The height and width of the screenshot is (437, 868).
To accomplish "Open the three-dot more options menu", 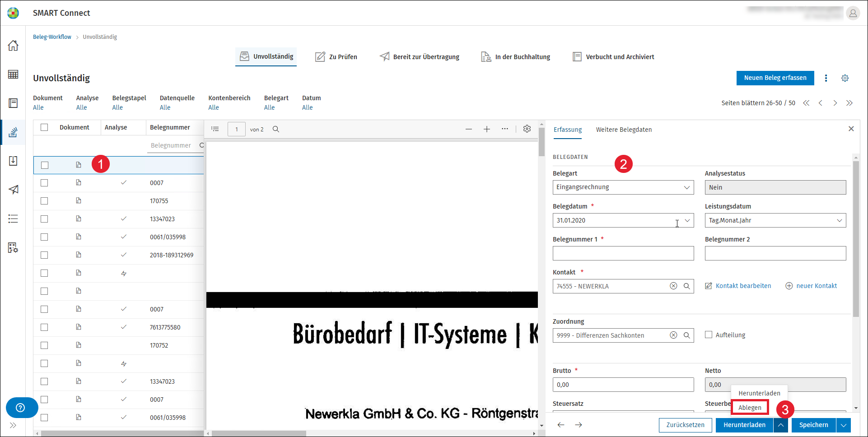I will point(826,78).
